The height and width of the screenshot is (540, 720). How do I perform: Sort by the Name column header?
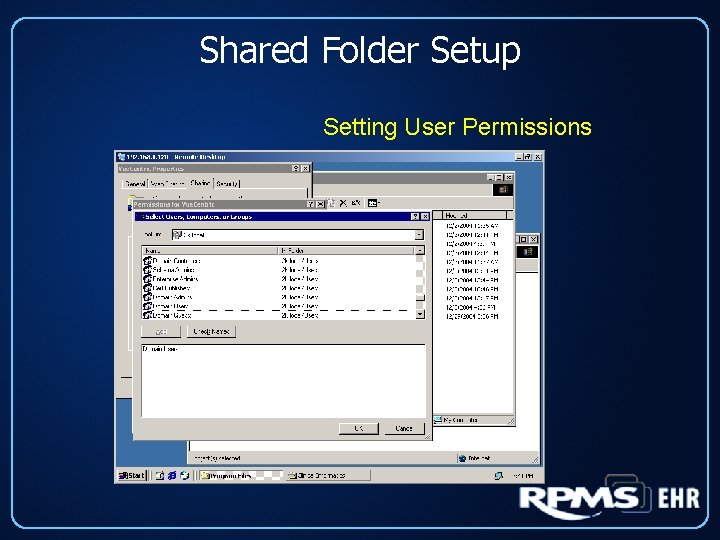point(210,251)
